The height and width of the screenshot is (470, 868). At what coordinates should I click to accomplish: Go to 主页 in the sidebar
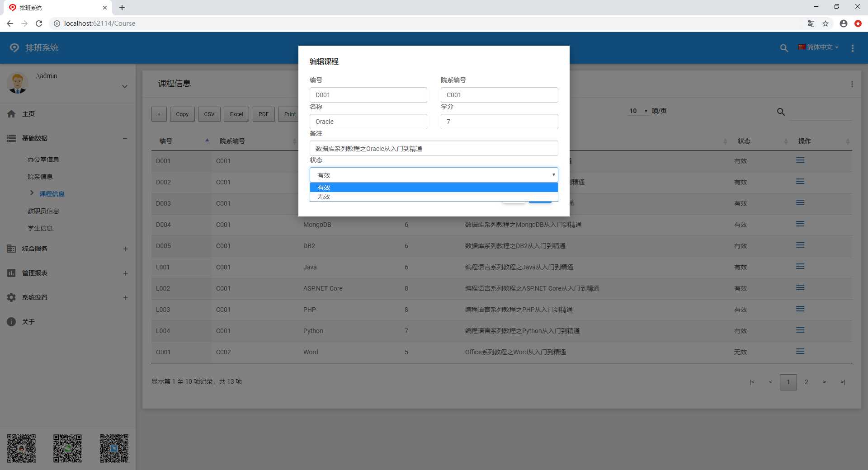28,114
